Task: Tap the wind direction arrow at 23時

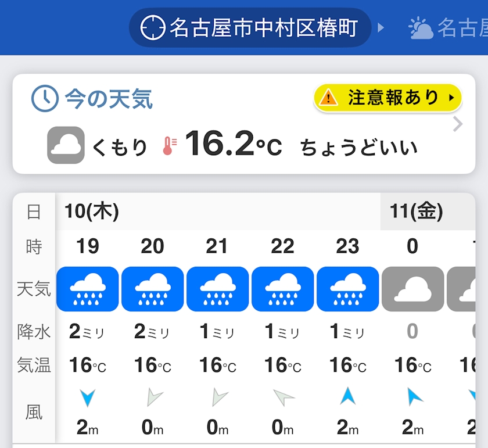Action: 347,396
